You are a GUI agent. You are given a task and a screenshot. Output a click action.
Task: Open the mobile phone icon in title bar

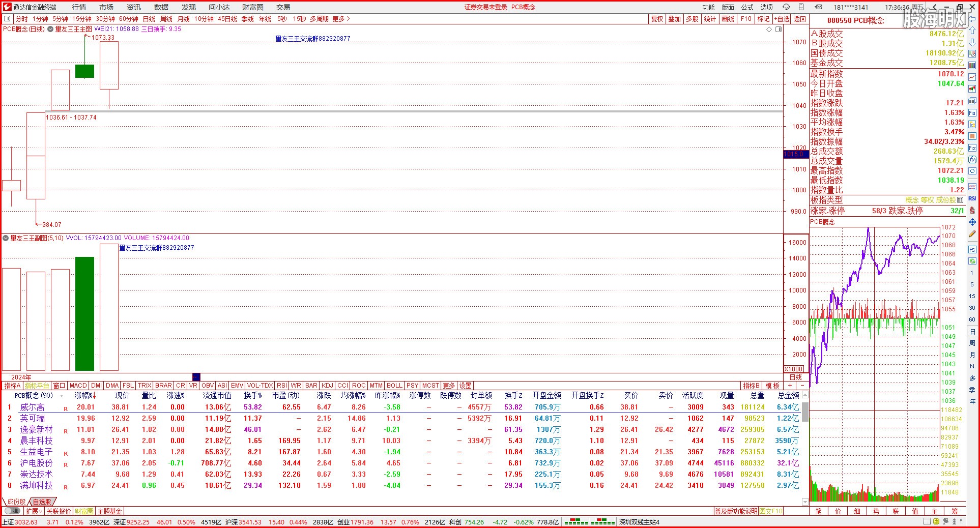tap(801, 7)
